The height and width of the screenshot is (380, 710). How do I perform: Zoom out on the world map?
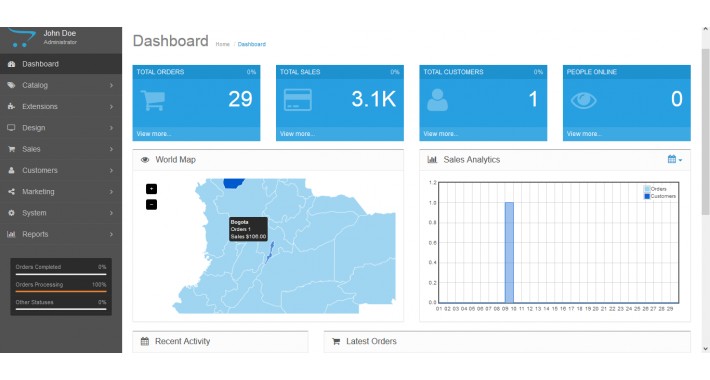pyautogui.click(x=151, y=205)
